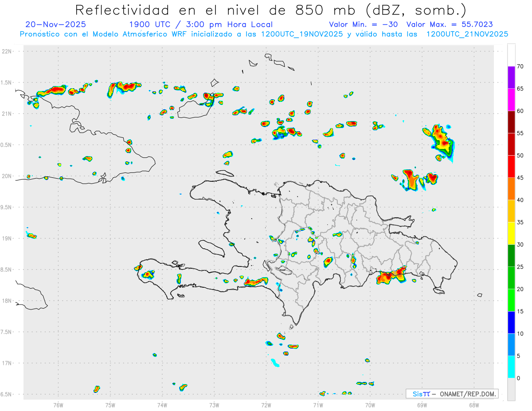532x411 pixels.
Task: Click the colorbar value label '0'
Action: (x=518, y=378)
